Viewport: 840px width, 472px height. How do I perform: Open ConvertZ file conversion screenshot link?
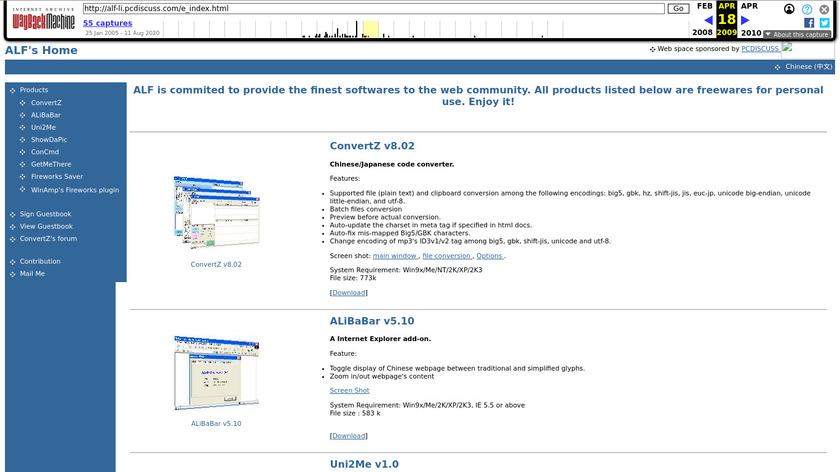click(x=447, y=256)
